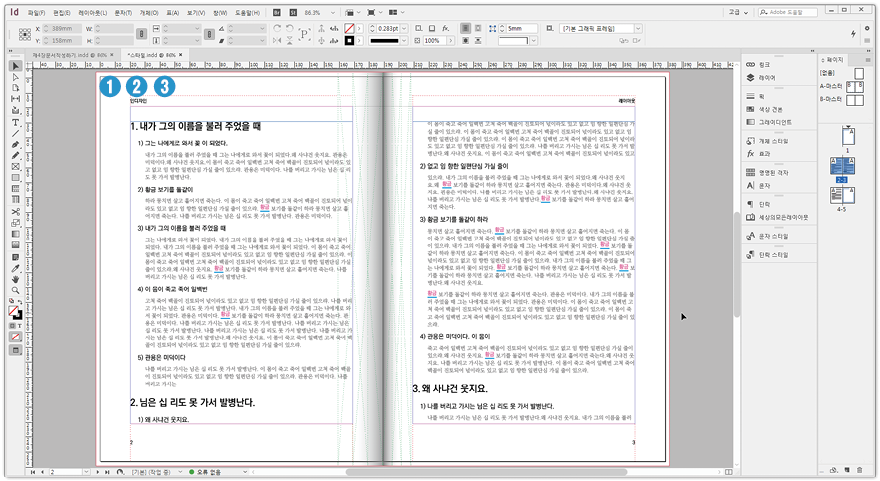Viewport: 880px width, 481px height.
Task: Select the Direct Selection tool
Action: click(x=16, y=77)
